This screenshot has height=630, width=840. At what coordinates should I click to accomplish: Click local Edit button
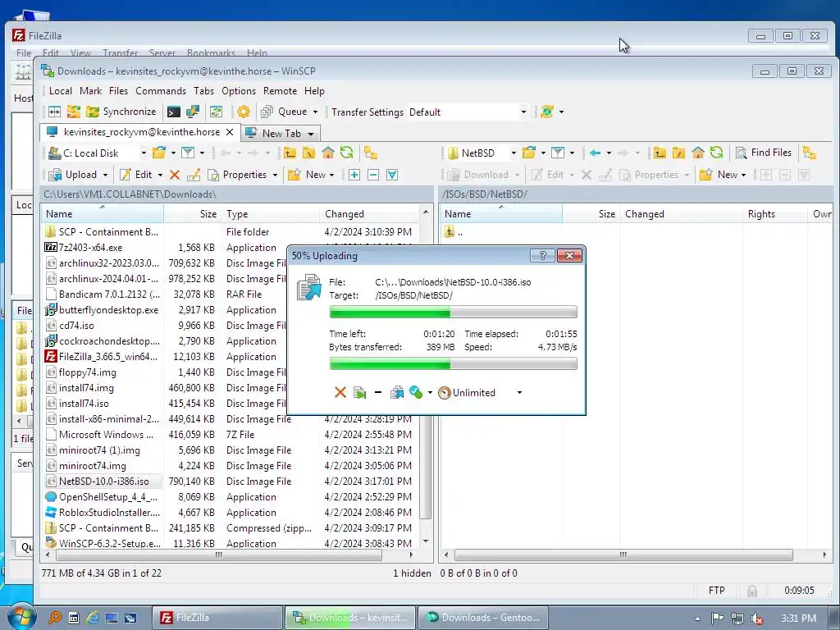[136, 175]
